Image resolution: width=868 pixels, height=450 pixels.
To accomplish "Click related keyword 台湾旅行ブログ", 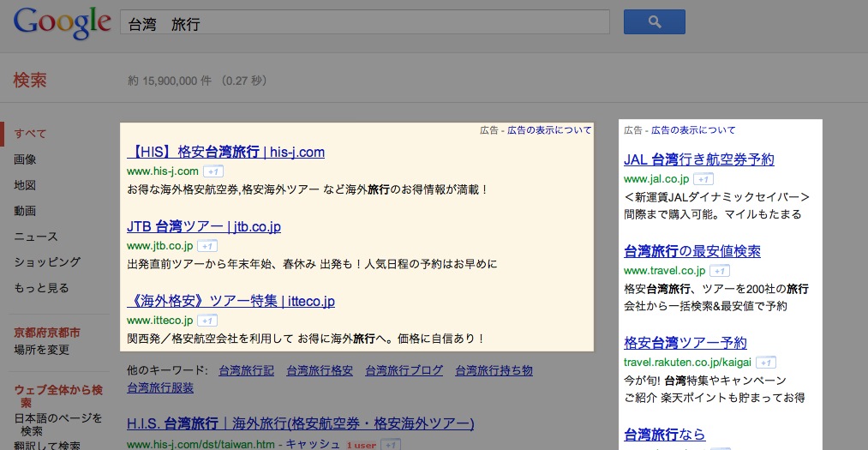I will [x=404, y=370].
